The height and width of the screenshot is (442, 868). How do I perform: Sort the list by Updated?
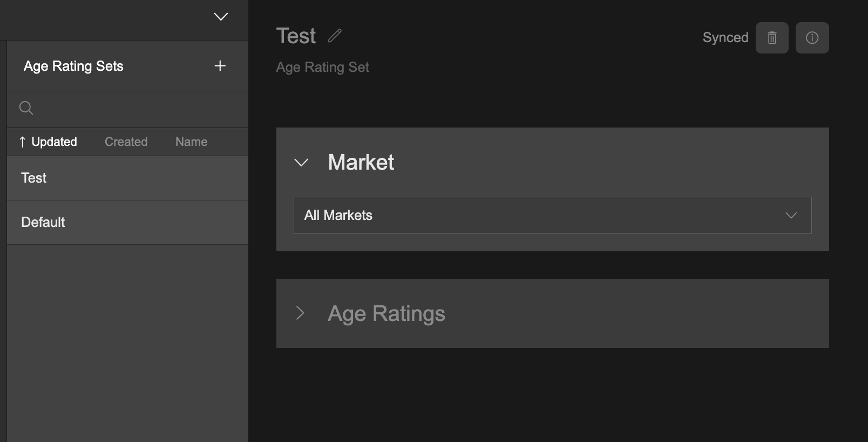pos(54,142)
